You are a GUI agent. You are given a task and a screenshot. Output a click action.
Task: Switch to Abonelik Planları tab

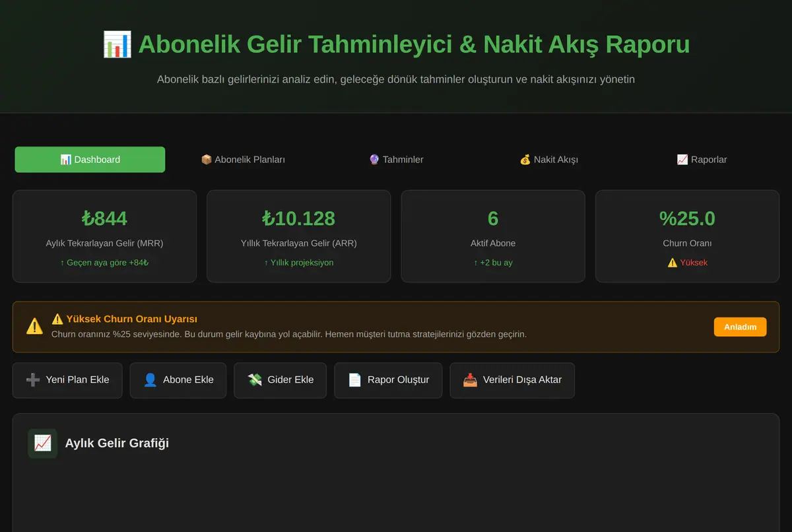243,160
